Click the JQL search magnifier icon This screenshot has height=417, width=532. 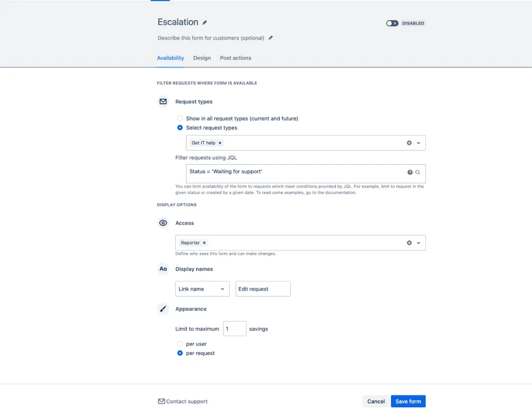tap(417, 172)
